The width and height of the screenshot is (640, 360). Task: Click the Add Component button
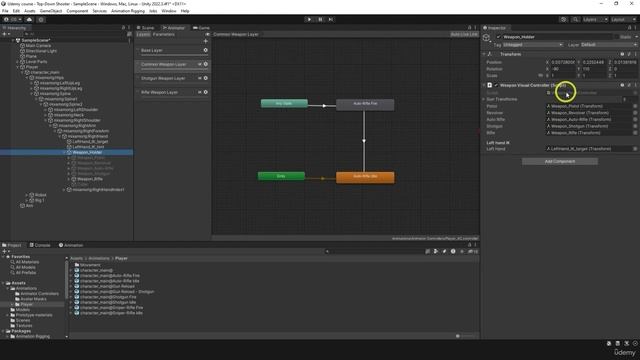(x=560, y=162)
